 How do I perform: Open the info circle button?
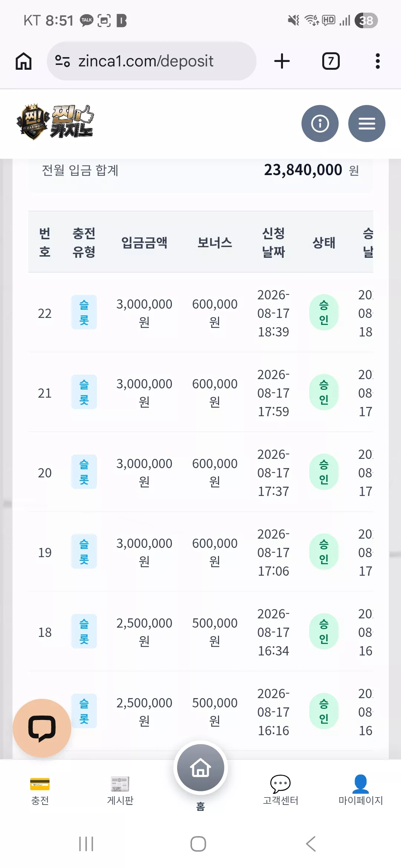320,124
